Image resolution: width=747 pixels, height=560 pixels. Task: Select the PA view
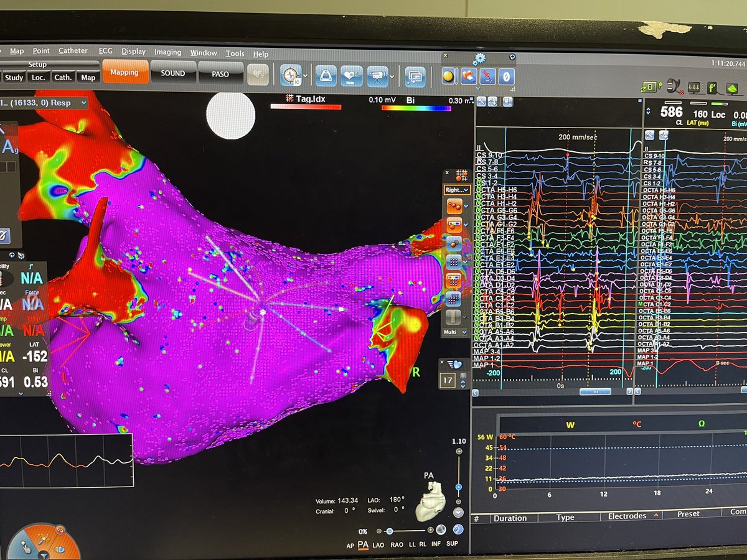coord(364,546)
